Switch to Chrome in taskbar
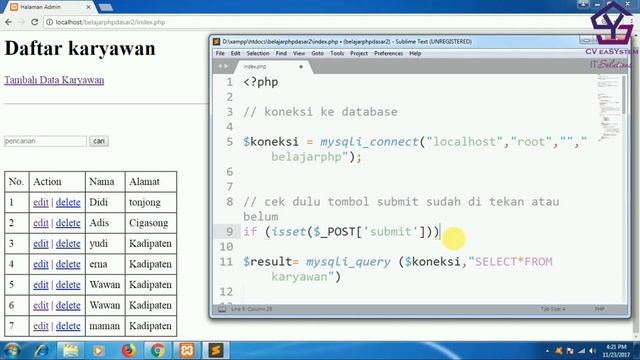This screenshot has height=360, width=640. point(158,351)
